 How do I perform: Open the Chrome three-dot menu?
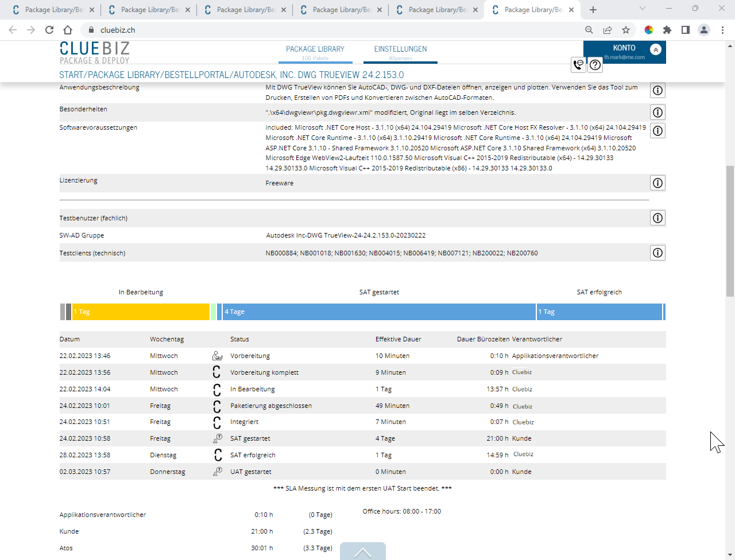point(722,30)
